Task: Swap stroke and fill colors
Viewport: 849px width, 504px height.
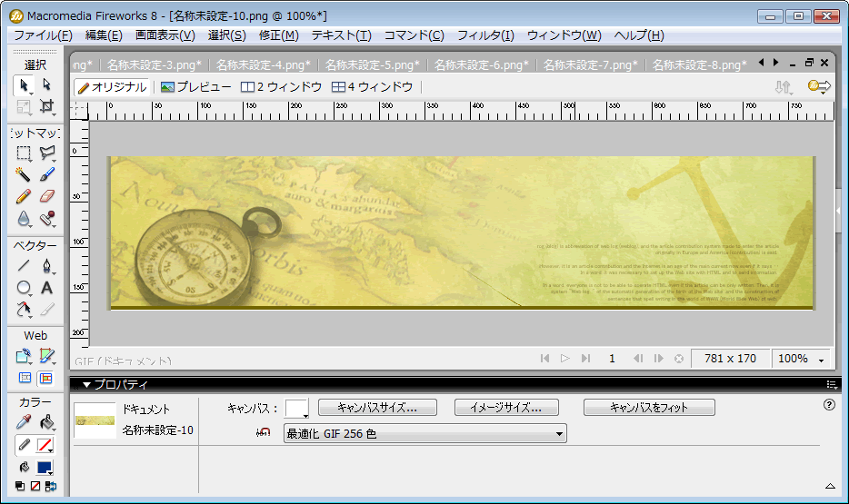Action: click(x=50, y=487)
